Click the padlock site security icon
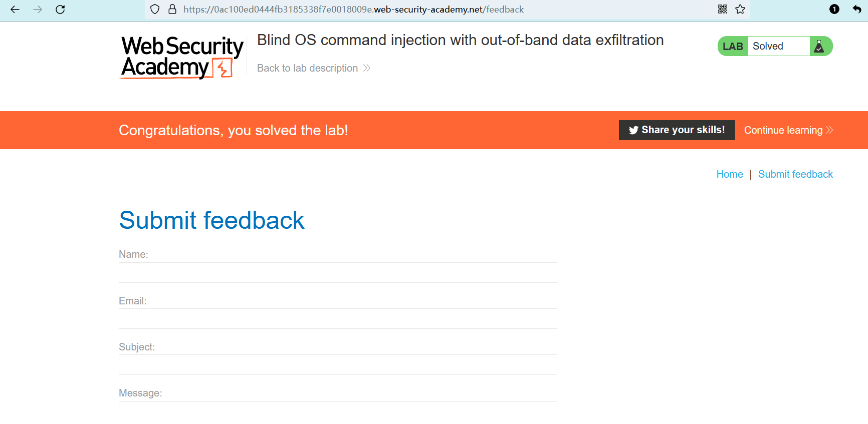Image resolution: width=868 pixels, height=424 pixels. click(172, 10)
